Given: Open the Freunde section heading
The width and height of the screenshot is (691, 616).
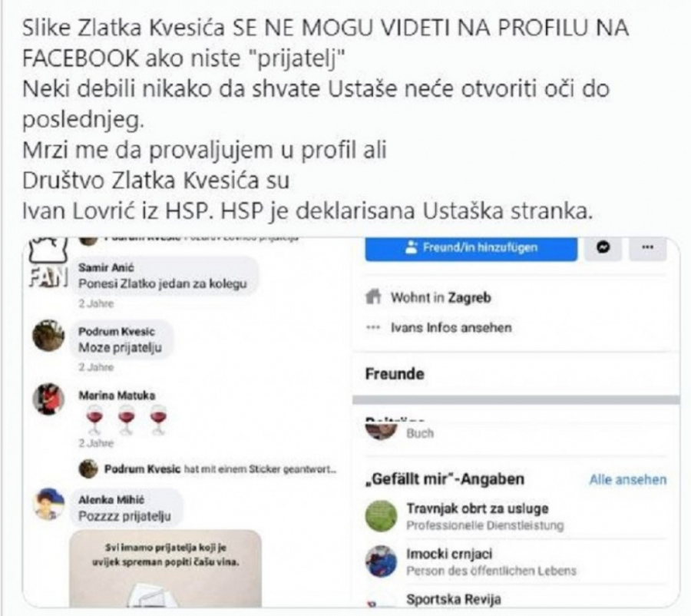Looking at the screenshot, I should [x=395, y=374].
